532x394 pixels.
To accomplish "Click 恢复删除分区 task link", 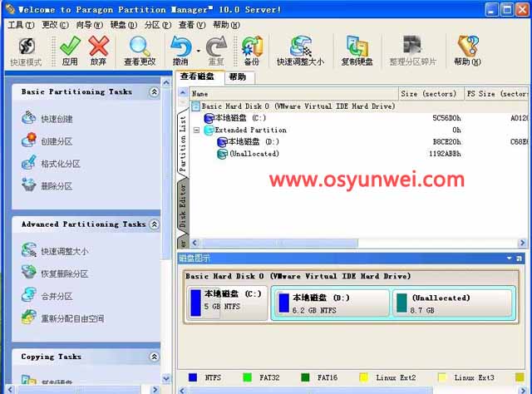I will click(55, 273).
